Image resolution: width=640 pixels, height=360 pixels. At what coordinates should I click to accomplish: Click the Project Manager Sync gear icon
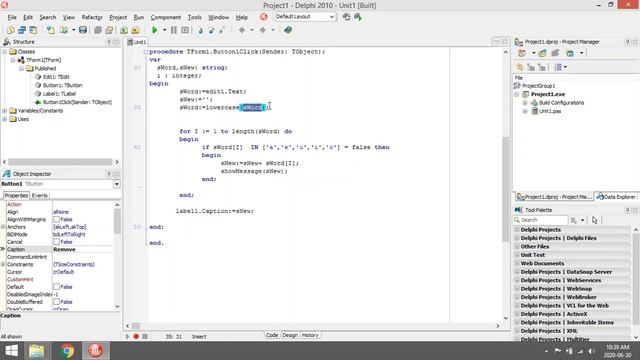[520, 67]
